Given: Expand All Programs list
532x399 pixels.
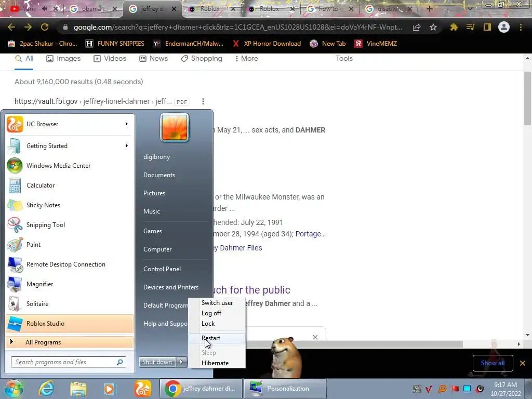Looking at the screenshot, I should [69, 342].
